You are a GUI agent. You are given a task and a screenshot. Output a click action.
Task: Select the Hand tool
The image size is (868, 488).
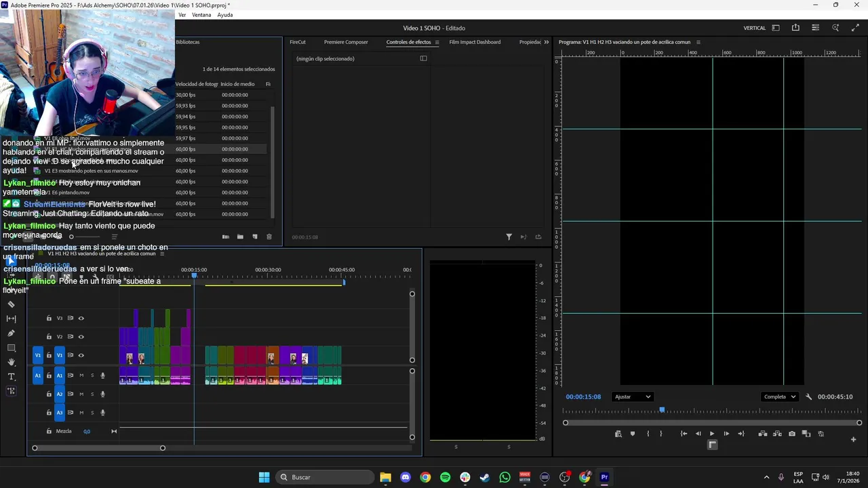(11, 362)
